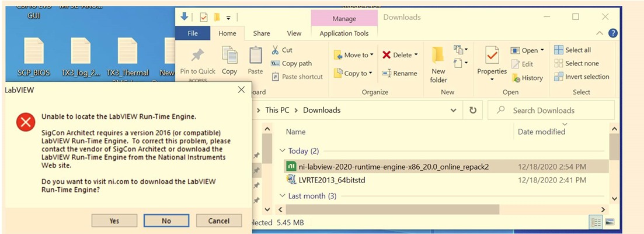This screenshot has width=644, height=234.
Task: Click horizontal scrollbar in file list
Action: 392,209
